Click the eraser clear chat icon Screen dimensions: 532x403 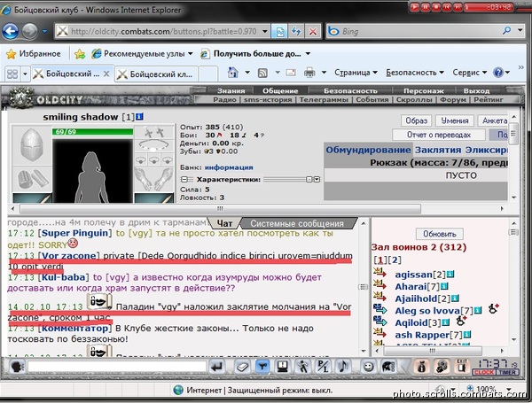tap(242, 367)
